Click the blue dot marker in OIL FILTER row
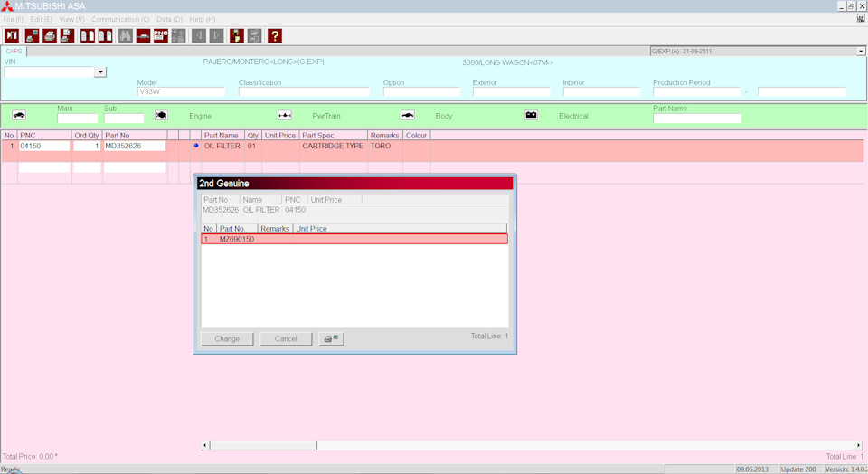 coord(196,146)
